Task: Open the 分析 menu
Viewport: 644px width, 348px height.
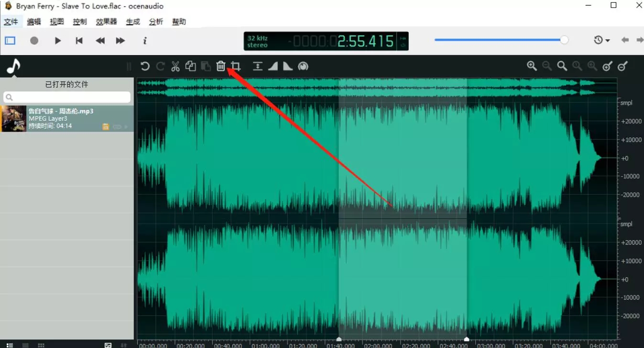Action: [x=155, y=21]
